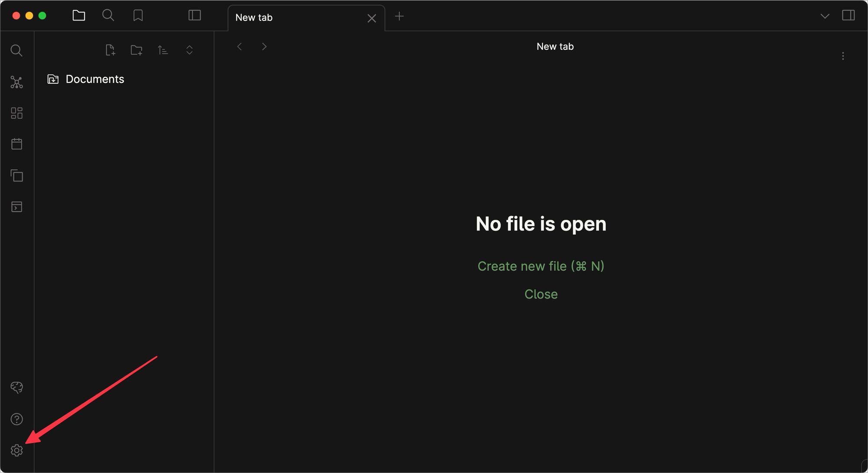
Task: Collapse all folders with double-chevron icon
Action: pyautogui.click(x=189, y=50)
